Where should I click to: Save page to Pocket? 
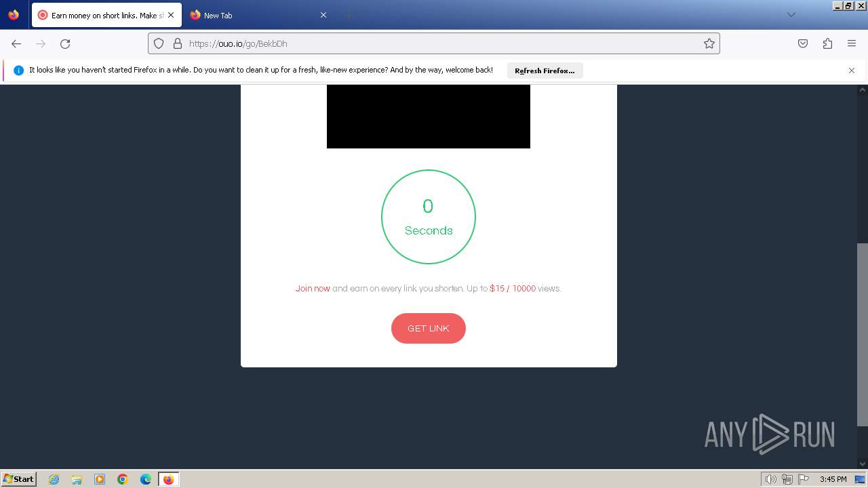[803, 43]
